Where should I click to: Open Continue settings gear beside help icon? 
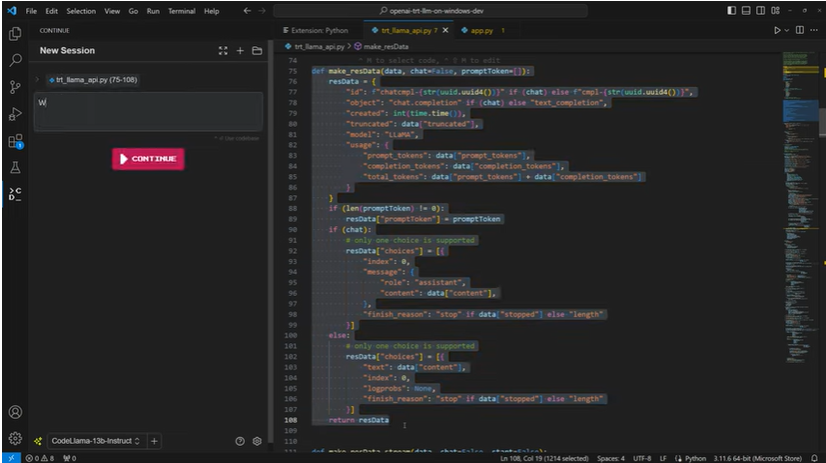pyautogui.click(x=257, y=441)
